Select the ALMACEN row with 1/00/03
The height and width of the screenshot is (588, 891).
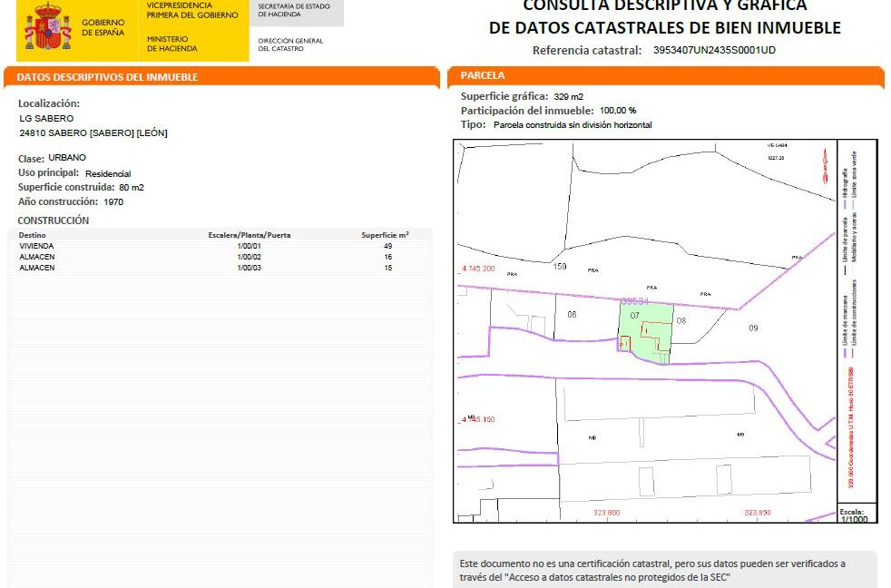[220, 268]
